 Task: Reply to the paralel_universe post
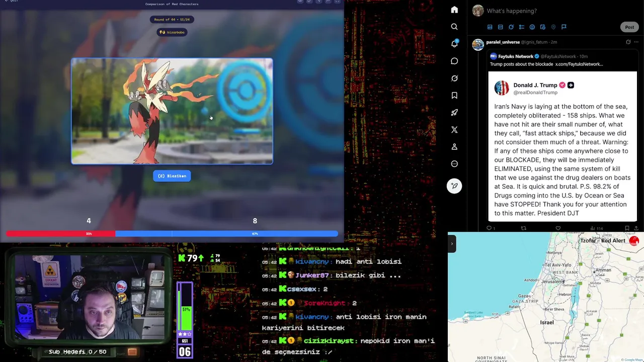point(489,228)
